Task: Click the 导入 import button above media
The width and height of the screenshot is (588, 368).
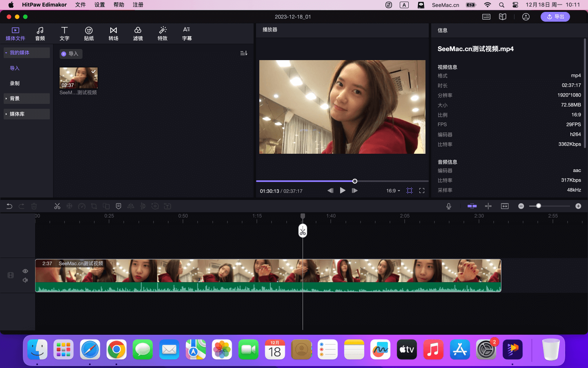Action: click(x=71, y=54)
